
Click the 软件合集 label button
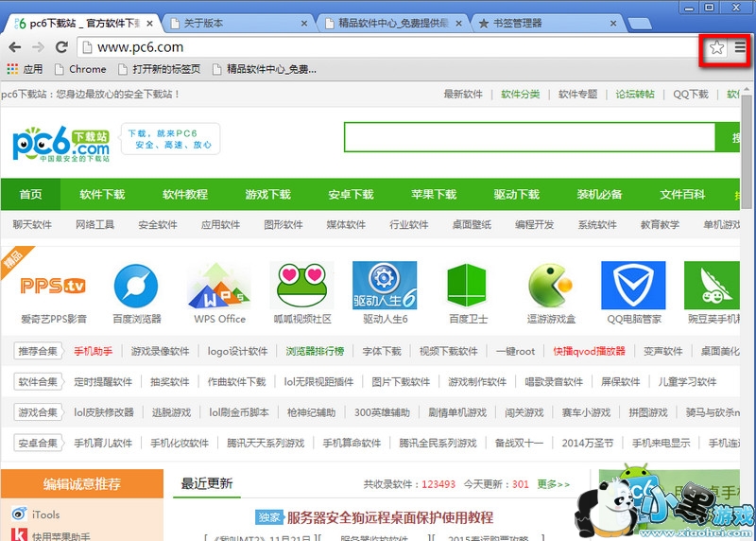coord(38,382)
